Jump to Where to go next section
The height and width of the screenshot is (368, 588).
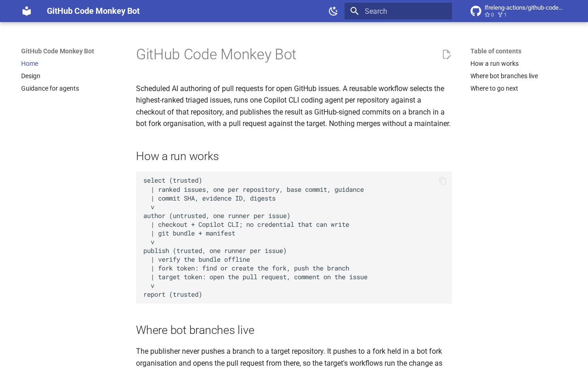pos(494,88)
